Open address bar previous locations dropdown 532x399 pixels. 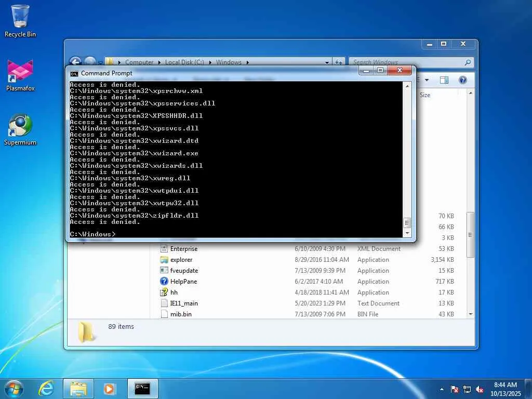click(x=327, y=62)
